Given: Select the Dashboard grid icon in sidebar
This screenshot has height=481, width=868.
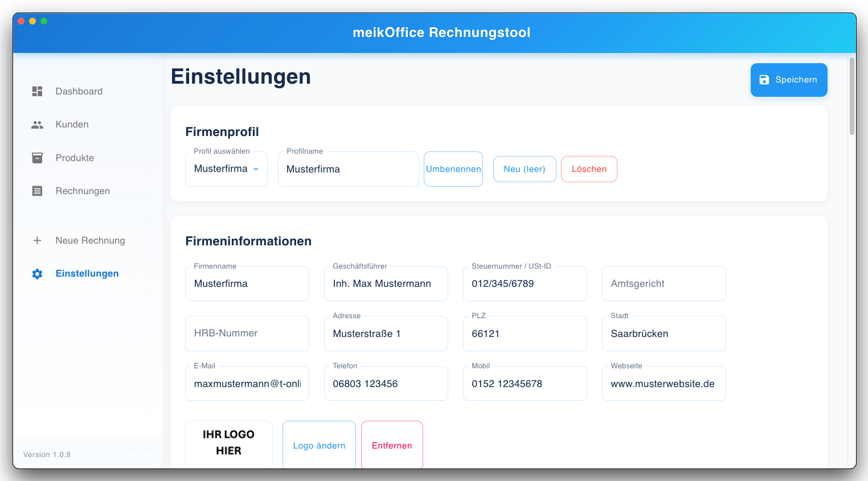Looking at the screenshot, I should pyautogui.click(x=37, y=91).
